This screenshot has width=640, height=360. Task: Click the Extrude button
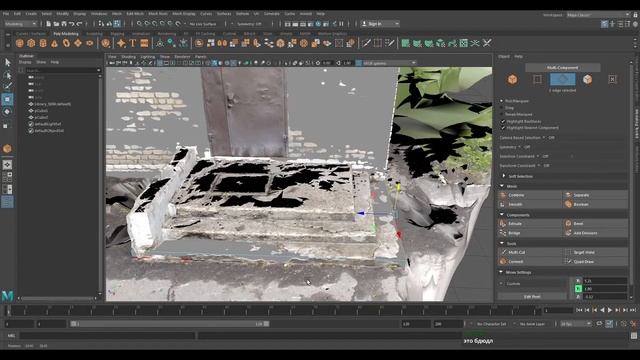tap(530, 224)
